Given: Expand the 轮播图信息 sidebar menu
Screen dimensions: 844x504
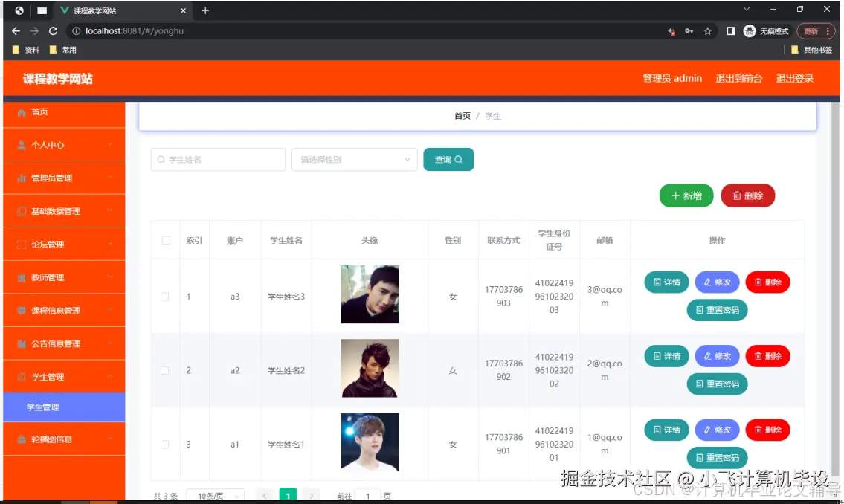Looking at the screenshot, I should (x=110, y=439).
